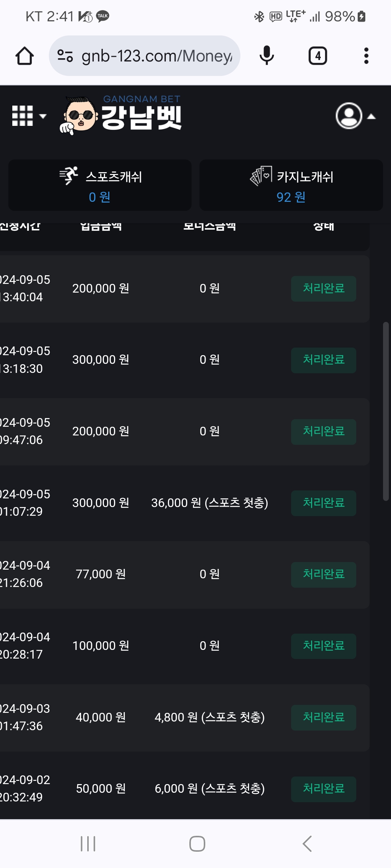Click 처리완료 status for 50,000 원 deposit
Screen dimensions: 391x868
pyautogui.click(x=323, y=789)
